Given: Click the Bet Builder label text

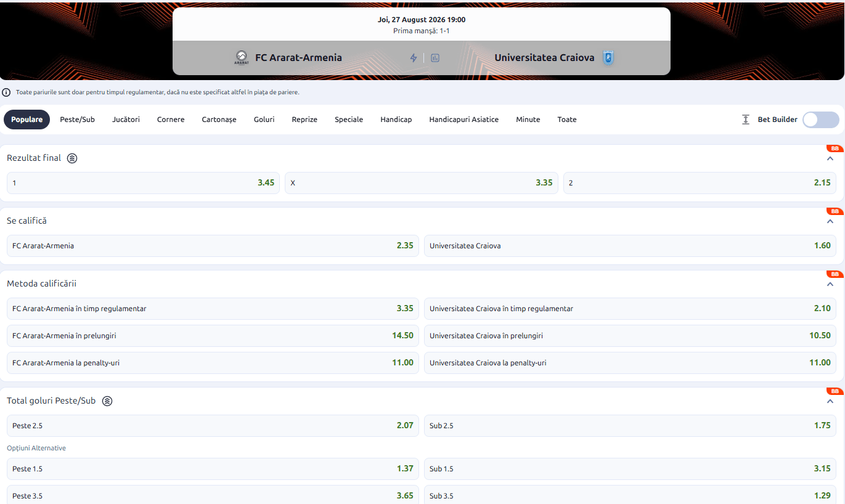Looking at the screenshot, I should pyautogui.click(x=778, y=120).
